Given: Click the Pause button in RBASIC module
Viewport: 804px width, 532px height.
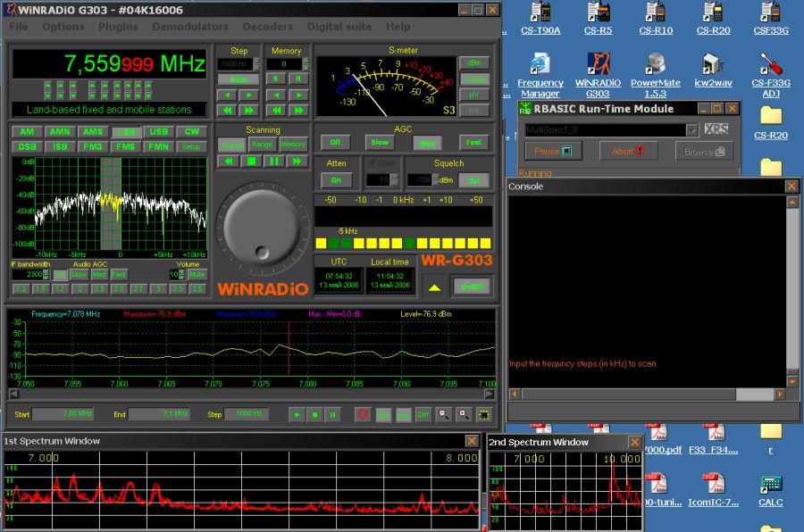Looking at the screenshot, I should pyautogui.click(x=553, y=151).
